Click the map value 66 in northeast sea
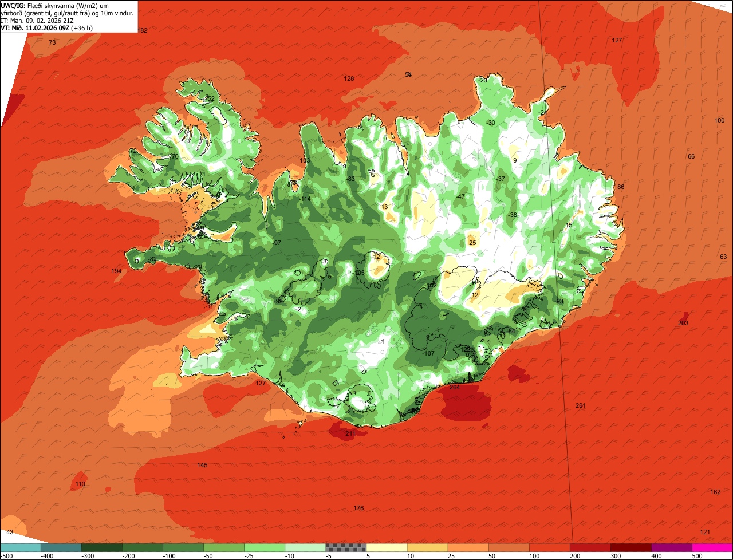This screenshot has height=560, width=733. pyautogui.click(x=691, y=157)
